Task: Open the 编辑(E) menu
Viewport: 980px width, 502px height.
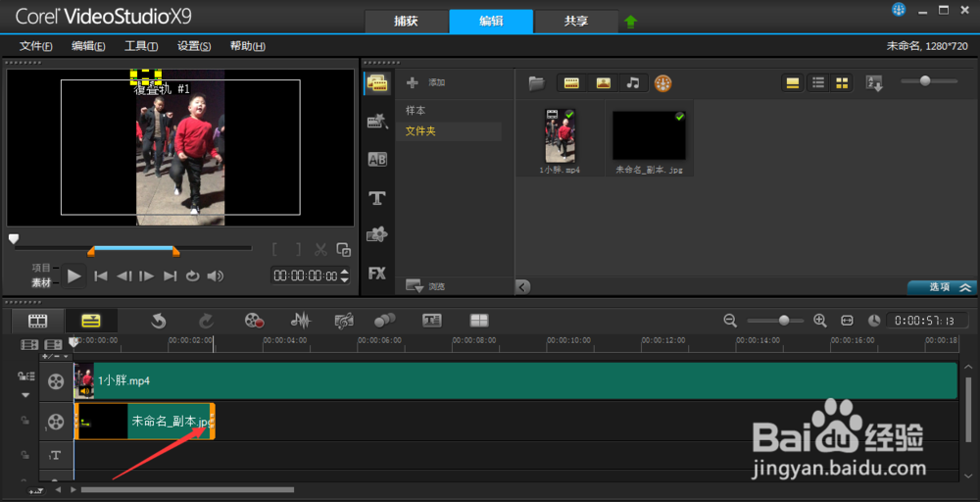Action: pyautogui.click(x=88, y=46)
